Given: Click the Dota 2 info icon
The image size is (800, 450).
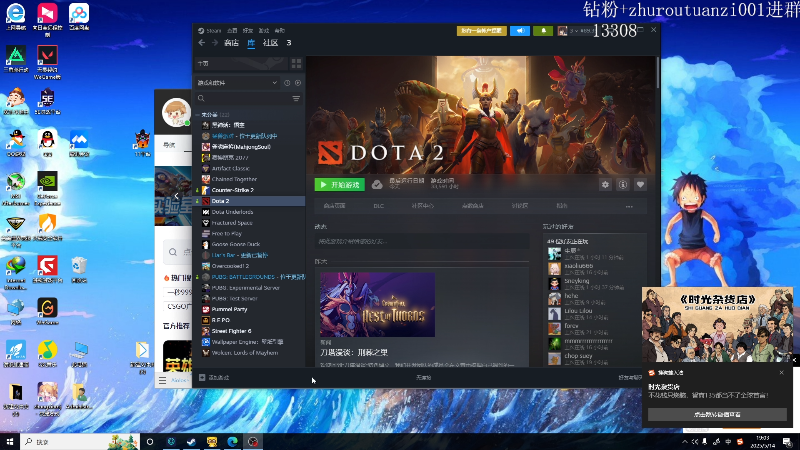Looking at the screenshot, I should 623,185.
